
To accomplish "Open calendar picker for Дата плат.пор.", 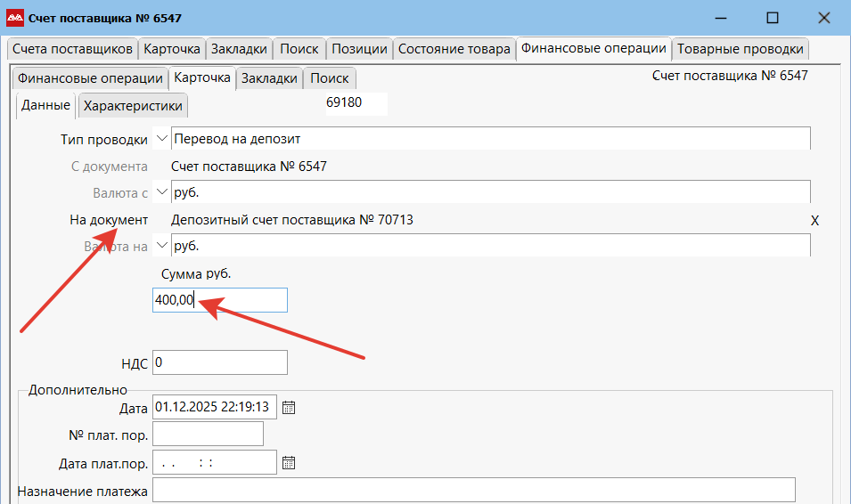I will [288, 463].
